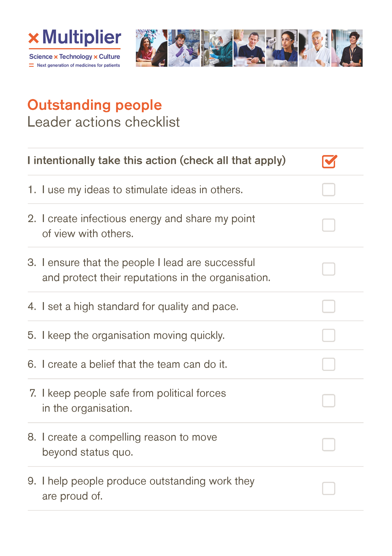Check the outstanding work they're proud of box
The image size is (392, 556).
328,488
